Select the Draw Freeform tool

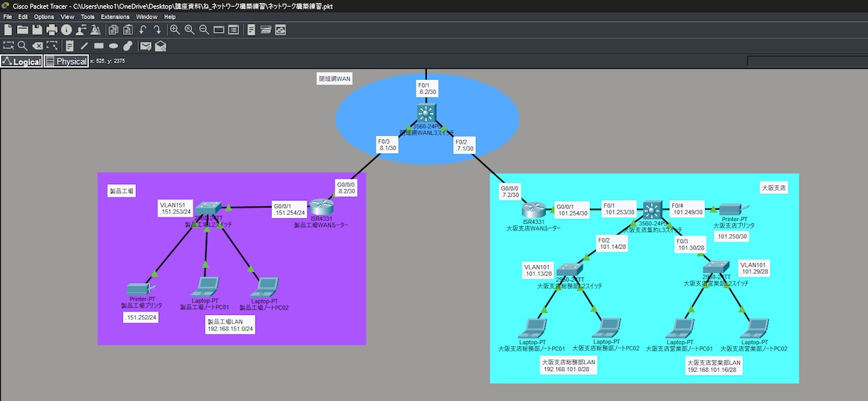(128, 46)
